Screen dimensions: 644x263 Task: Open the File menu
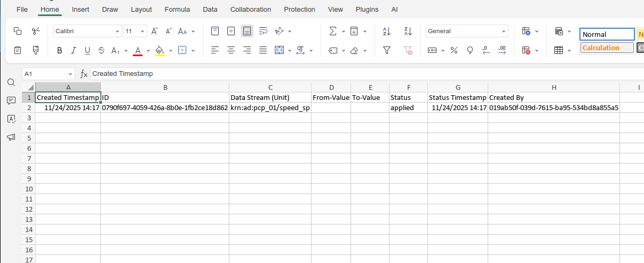[x=22, y=9]
